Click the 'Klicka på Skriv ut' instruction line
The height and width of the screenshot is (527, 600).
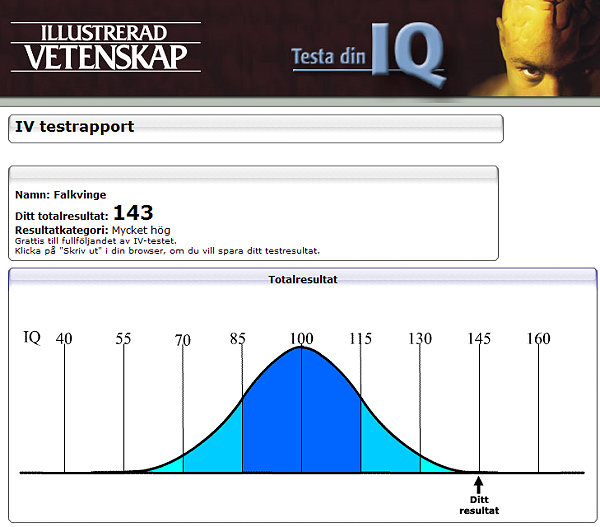click(167, 251)
